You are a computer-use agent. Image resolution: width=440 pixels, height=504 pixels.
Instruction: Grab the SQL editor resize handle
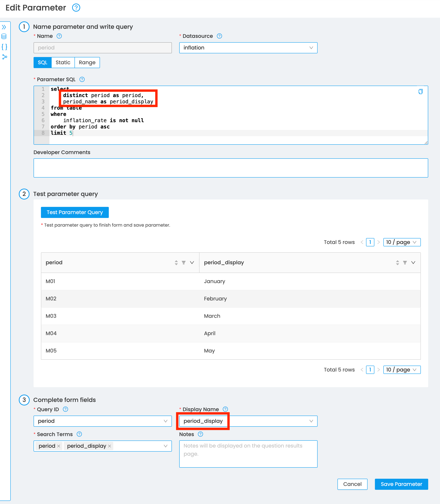[x=426, y=143]
